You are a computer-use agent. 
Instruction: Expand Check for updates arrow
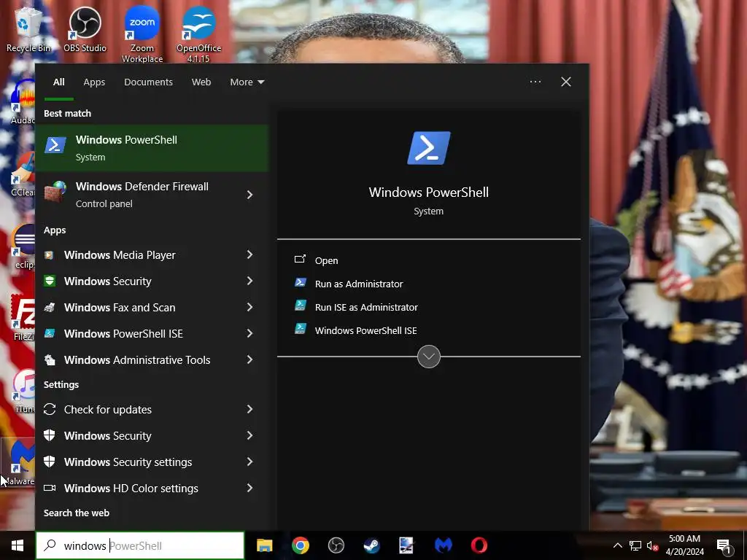pos(249,409)
